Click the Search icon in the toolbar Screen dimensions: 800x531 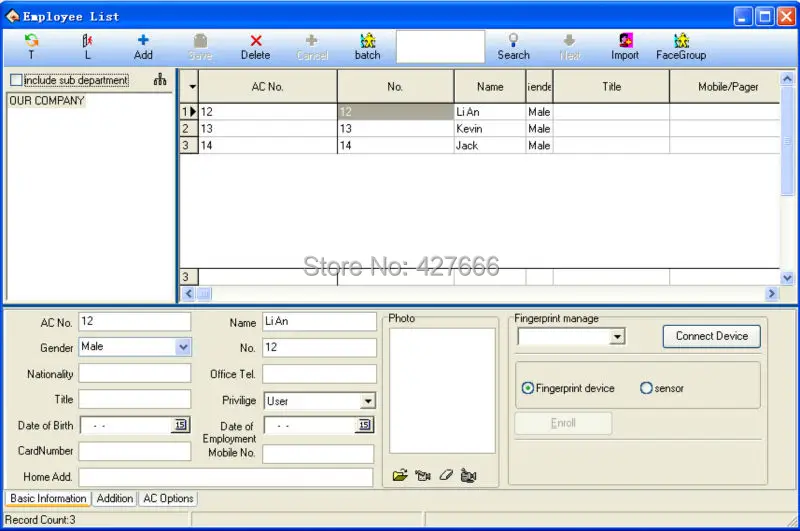coord(513,40)
